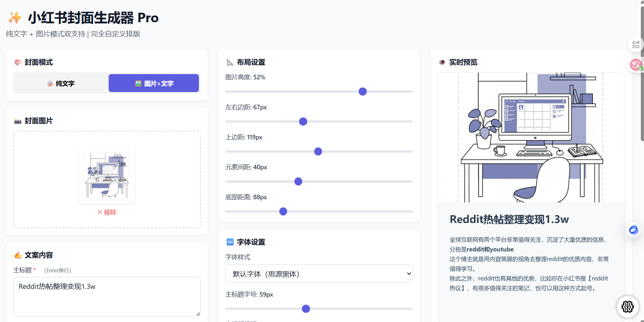Click the 主标题 field label
This screenshot has height=322, width=644.
click(23, 270)
